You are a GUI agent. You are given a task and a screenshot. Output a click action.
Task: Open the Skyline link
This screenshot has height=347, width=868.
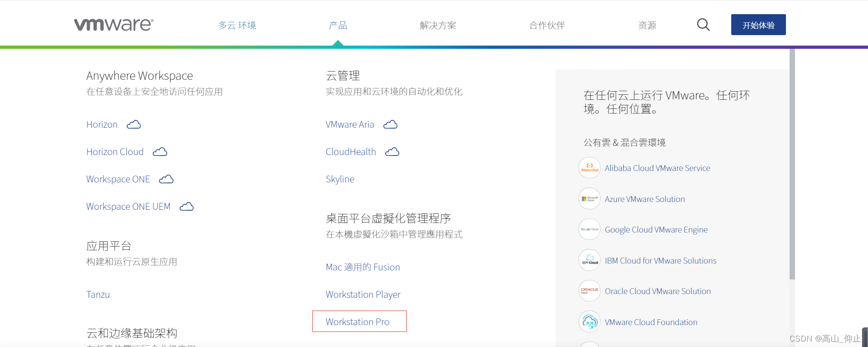340,179
